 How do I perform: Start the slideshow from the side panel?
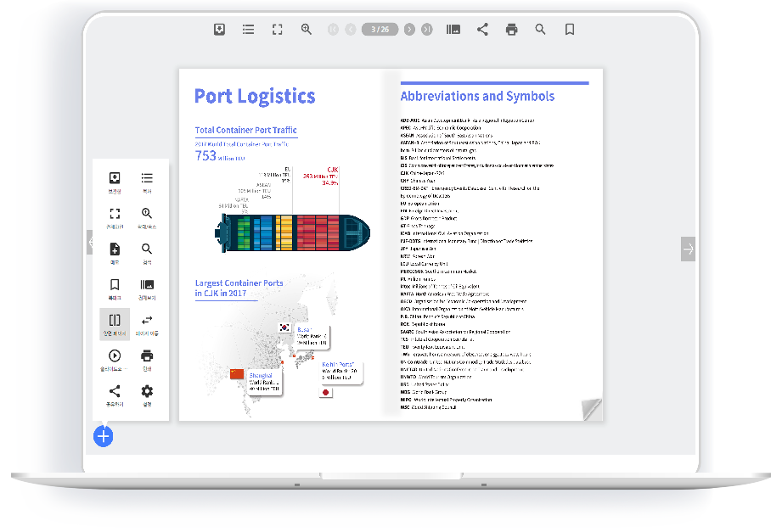coord(115,359)
